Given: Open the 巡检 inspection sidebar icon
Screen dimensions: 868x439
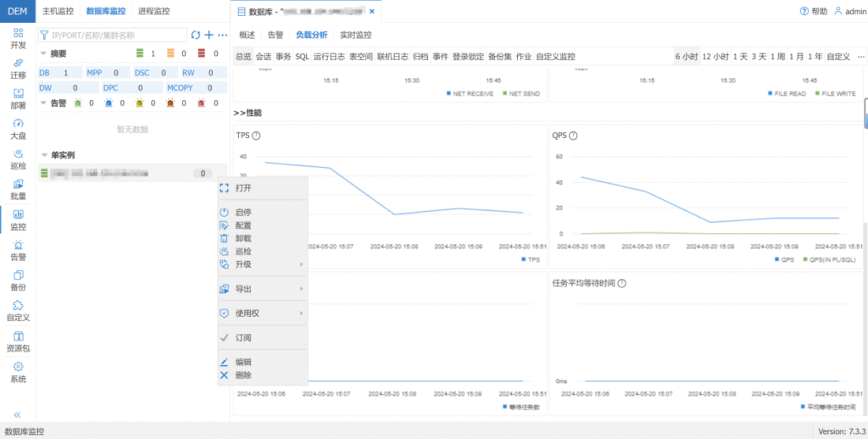Looking at the screenshot, I should 18,159.
